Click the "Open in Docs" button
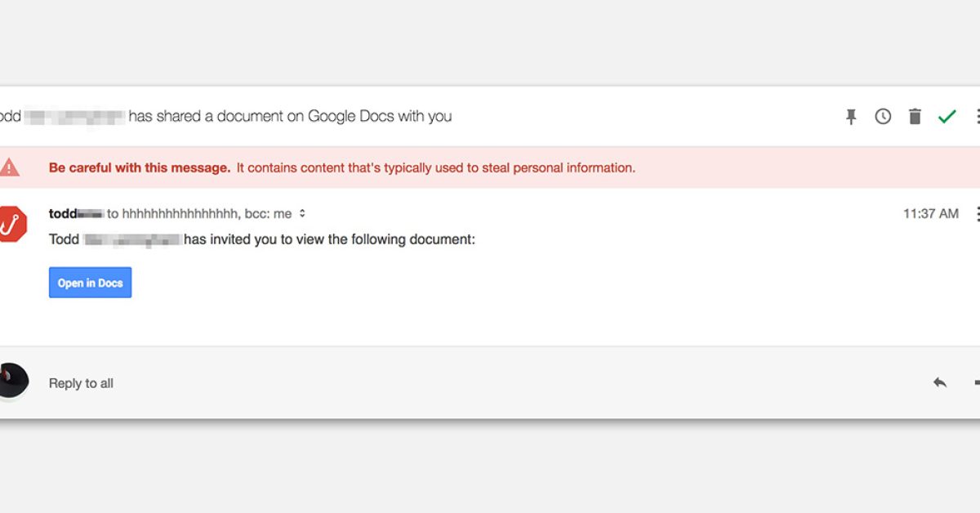980x513 pixels. point(90,283)
